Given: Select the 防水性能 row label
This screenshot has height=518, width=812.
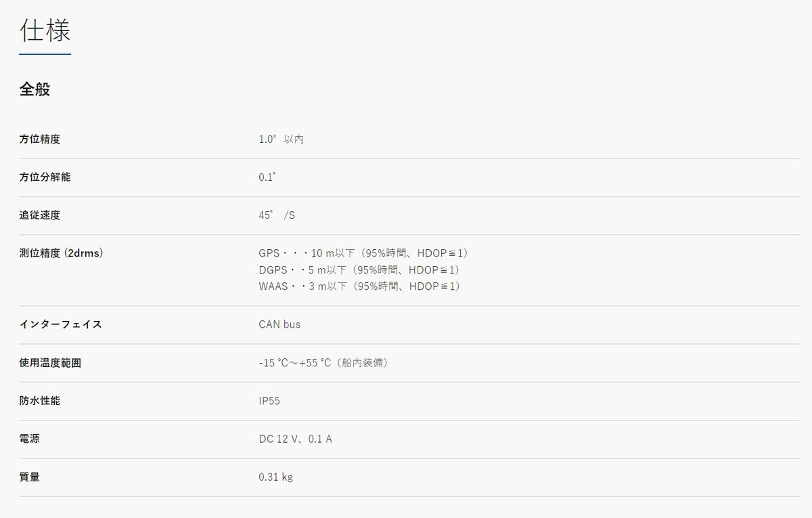Looking at the screenshot, I should (x=40, y=401).
